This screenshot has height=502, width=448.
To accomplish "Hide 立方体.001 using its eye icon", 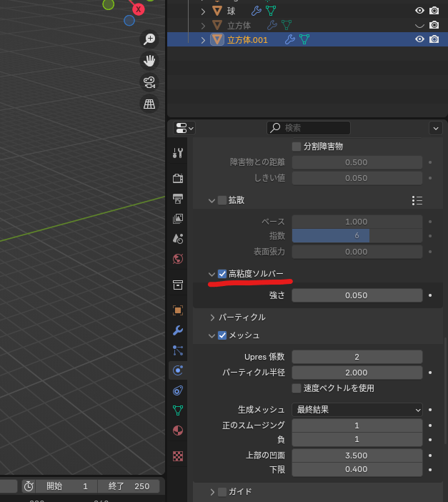I will point(419,39).
